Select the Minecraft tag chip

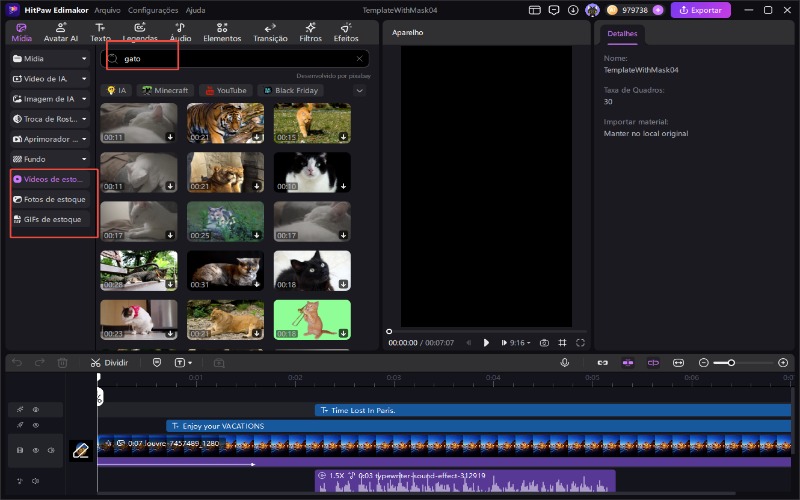coord(165,90)
